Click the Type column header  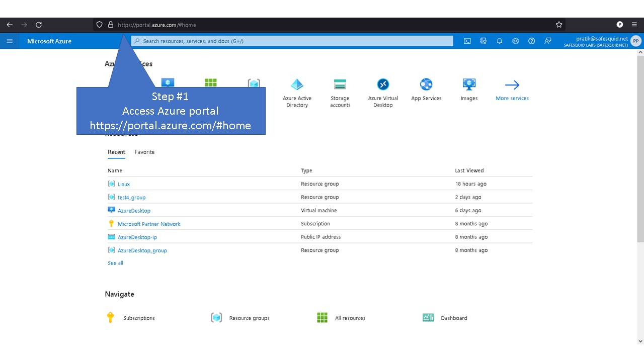pyautogui.click(x=306, y=170)
